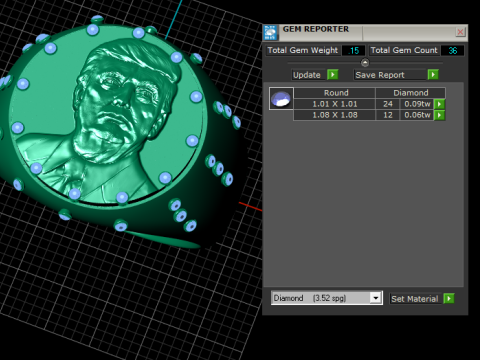
Task: Click the green arrow next to Save Report
Action: coord(433,74)
